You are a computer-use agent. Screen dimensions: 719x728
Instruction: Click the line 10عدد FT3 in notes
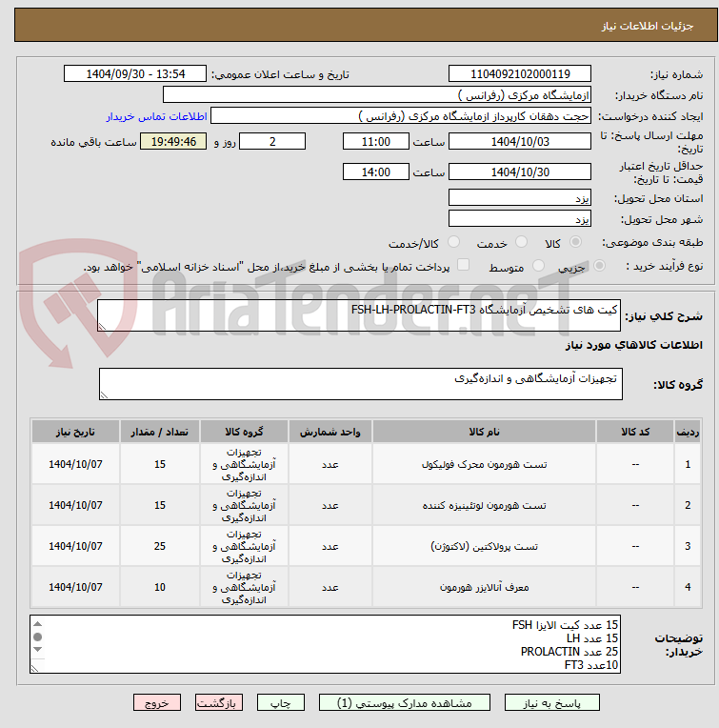click(x=591, y=665)
